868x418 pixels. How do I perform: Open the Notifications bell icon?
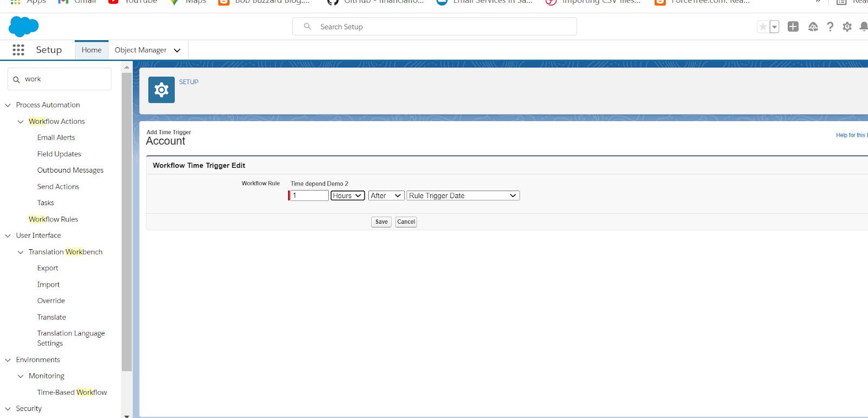click(863, 27)
